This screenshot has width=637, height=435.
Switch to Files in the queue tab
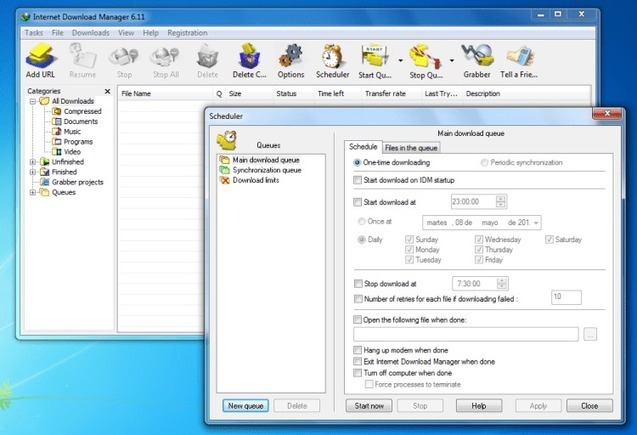coord(411,148)
